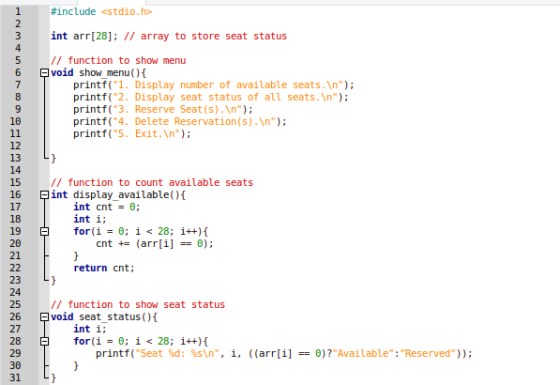560x385 pixels.
Task: Click the 'show_menu()' function name
Action: (110, 73)
